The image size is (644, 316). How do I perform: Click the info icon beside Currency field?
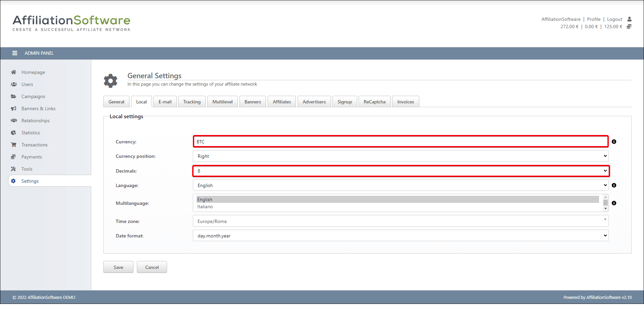tap(614, 142)
